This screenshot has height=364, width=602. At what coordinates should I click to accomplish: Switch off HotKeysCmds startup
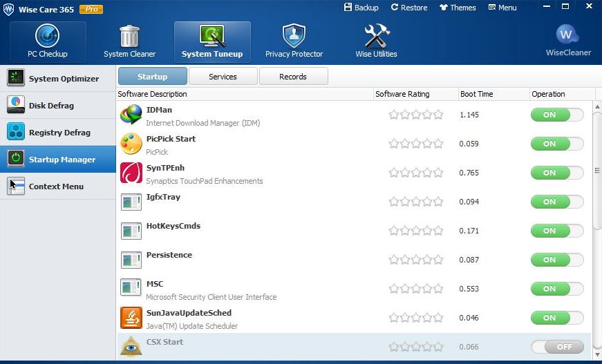coord(557,231)
